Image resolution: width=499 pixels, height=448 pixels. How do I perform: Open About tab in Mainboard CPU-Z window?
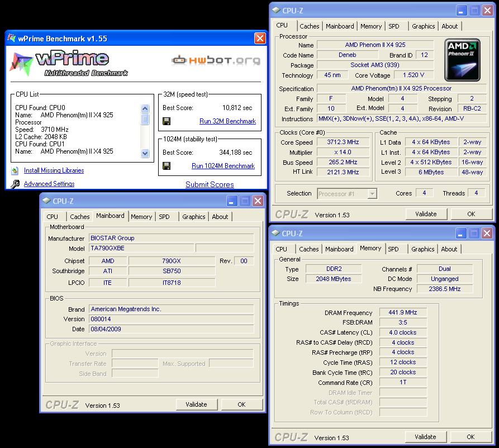click(x=220, y=217)
